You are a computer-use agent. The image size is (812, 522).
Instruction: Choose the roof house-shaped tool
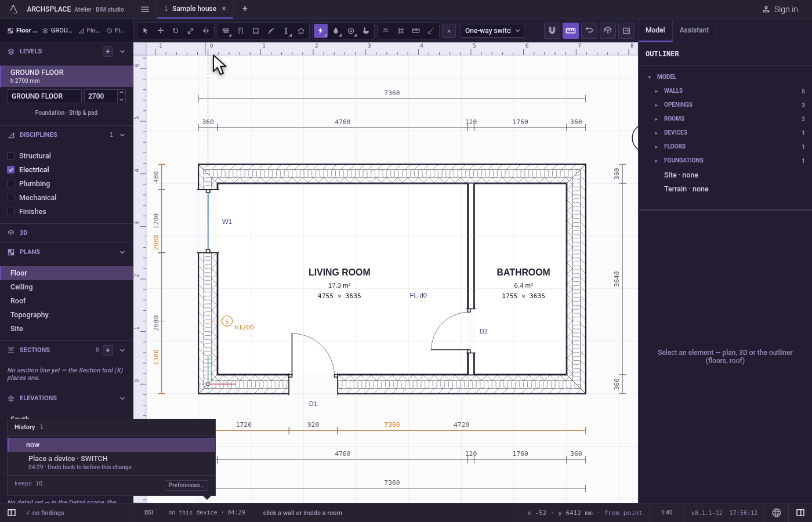pos(301,31)
